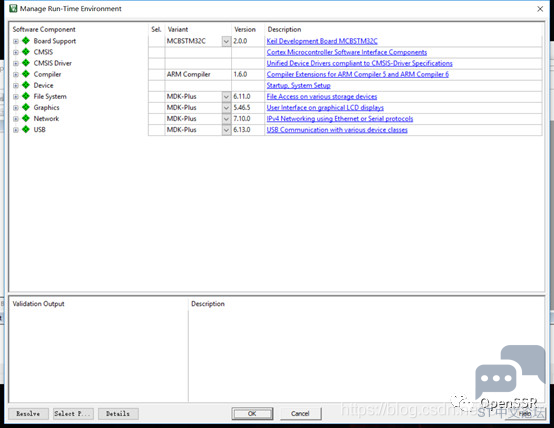Image resolution: width=554 pixels, height=428 pixels.
Task: Open Startup, System Setup link
Action: click(x=299, y=86)
